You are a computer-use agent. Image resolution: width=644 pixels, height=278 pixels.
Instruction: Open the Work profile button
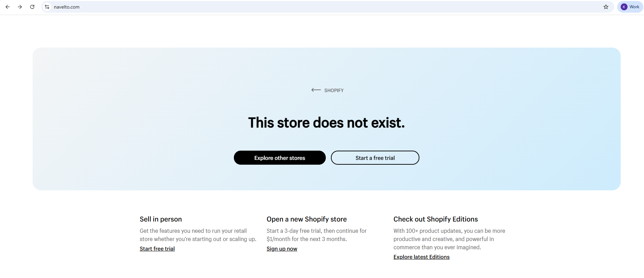point(630,7)
